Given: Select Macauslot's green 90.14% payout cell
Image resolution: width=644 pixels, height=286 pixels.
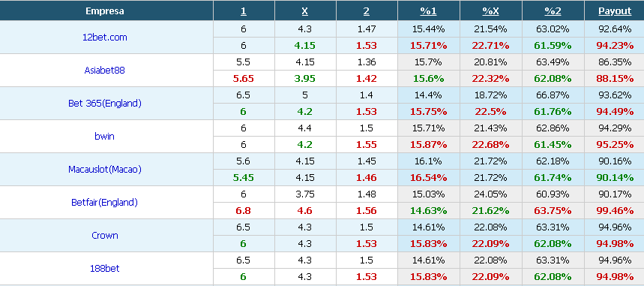Looking at the screenshot, I should [x=615, y=178].
